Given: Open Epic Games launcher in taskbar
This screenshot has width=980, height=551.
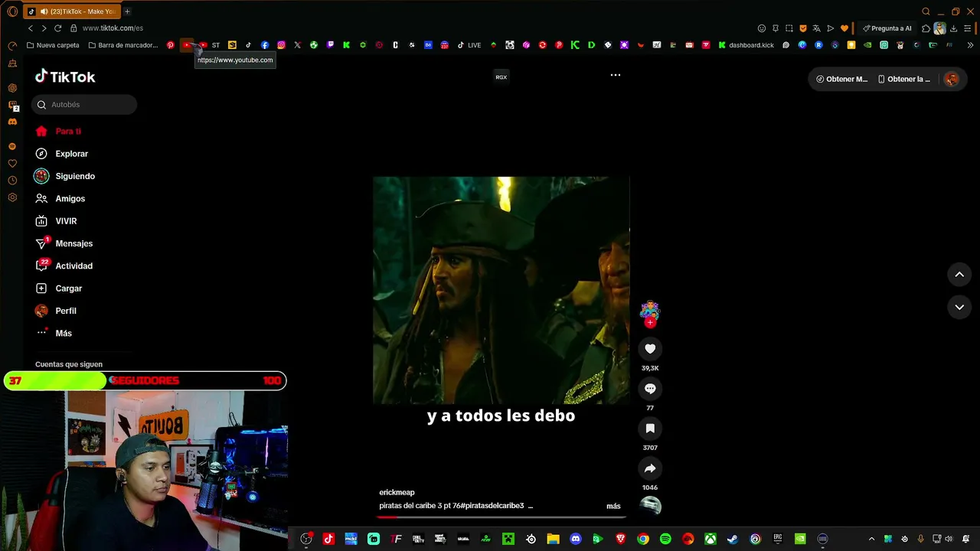Looking at the screenshot, I should 778,539.
